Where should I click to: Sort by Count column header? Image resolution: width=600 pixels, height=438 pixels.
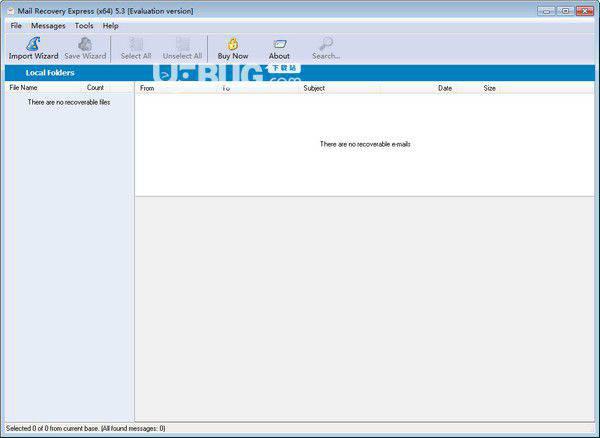pos(95,88)
